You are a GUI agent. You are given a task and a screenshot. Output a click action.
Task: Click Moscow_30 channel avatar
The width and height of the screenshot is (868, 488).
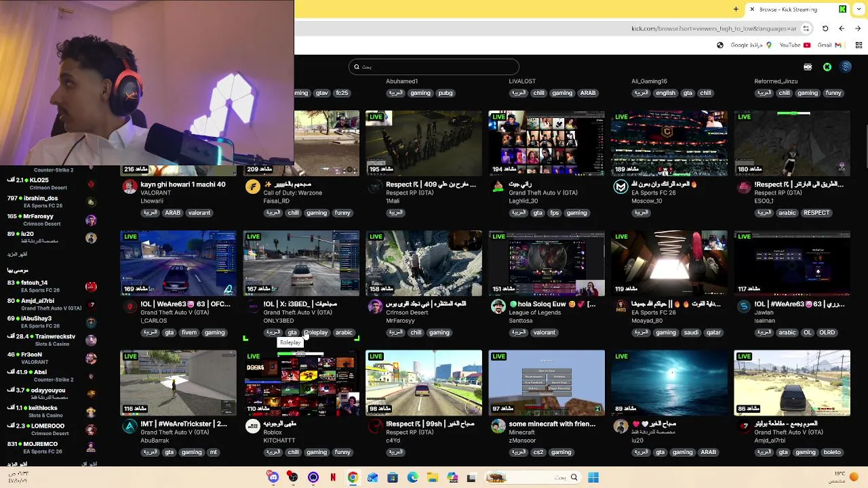point(620,187)
